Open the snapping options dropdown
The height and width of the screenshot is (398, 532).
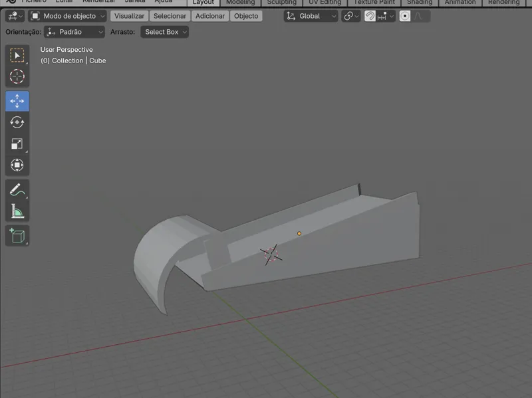click(x=386, y=16)
